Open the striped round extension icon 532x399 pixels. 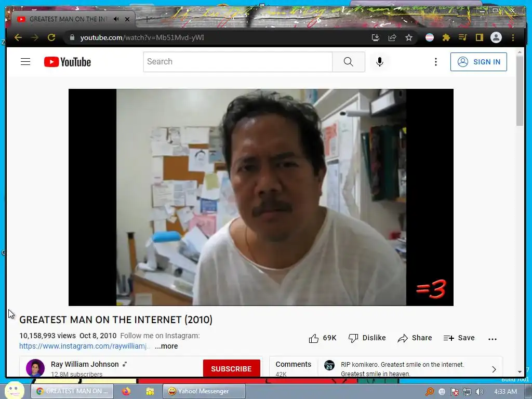coord(430,37)
